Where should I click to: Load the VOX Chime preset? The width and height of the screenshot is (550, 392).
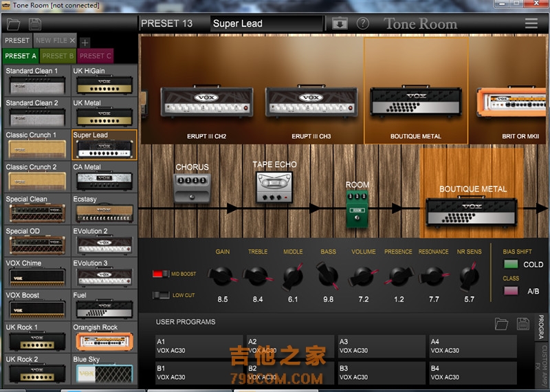(37, 272)
